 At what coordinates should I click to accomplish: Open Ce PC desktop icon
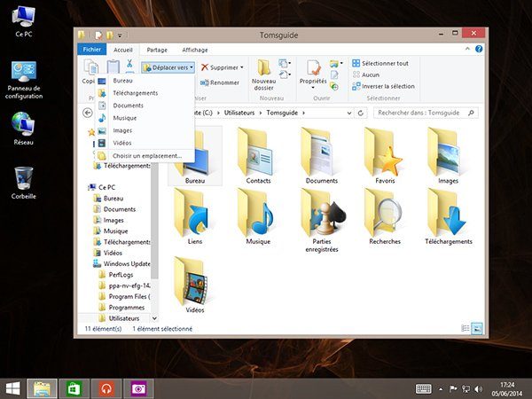[23, 21]
